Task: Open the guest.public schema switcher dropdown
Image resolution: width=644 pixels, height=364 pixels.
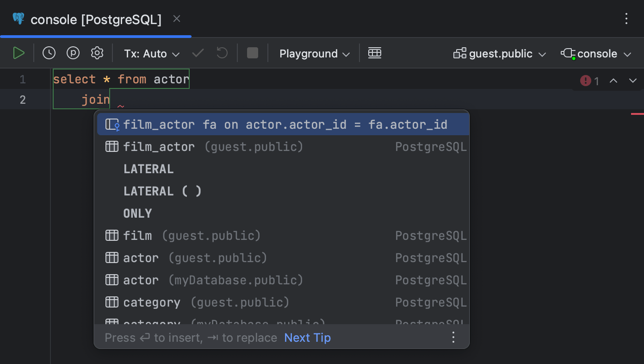Action: (500, 53)
